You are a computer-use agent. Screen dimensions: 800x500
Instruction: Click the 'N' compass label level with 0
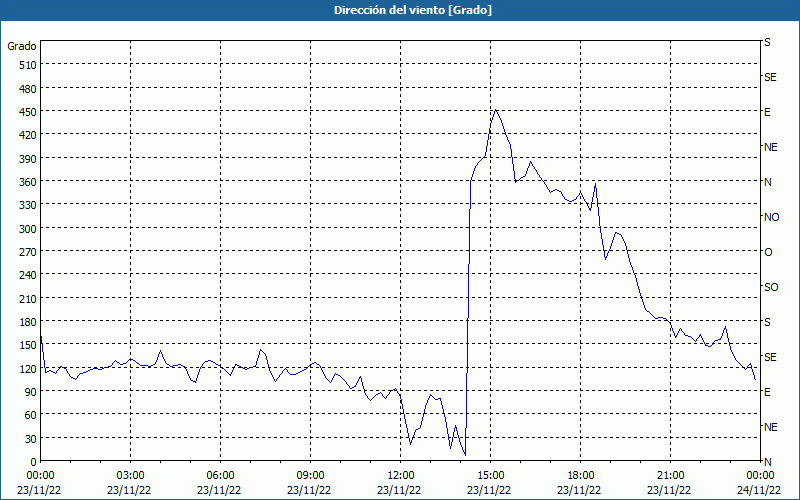pos(767,462)
